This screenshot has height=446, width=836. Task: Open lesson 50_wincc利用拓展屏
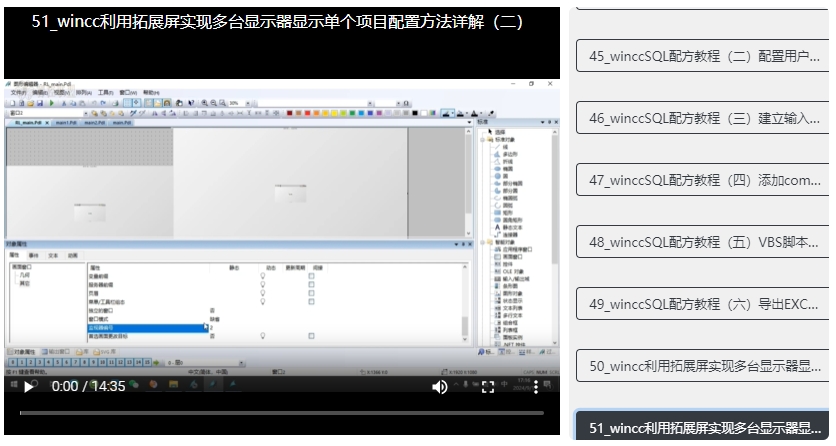pos(704,366)
